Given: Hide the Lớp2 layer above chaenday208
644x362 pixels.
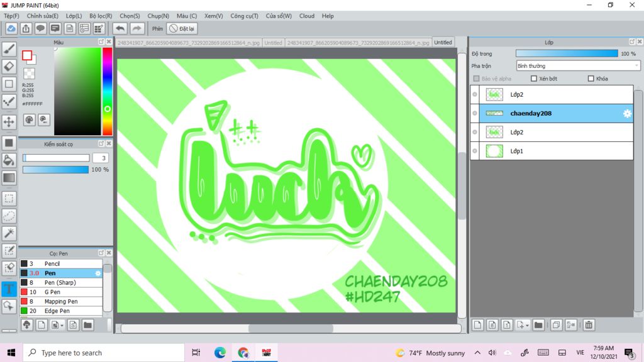Looking at the screenshot, I should point(475,94).
